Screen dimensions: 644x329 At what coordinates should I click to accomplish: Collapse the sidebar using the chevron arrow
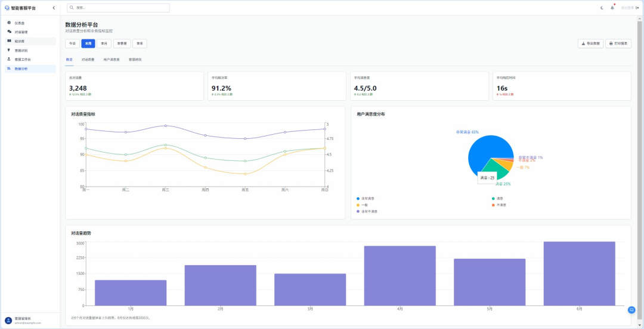point(54,8)
